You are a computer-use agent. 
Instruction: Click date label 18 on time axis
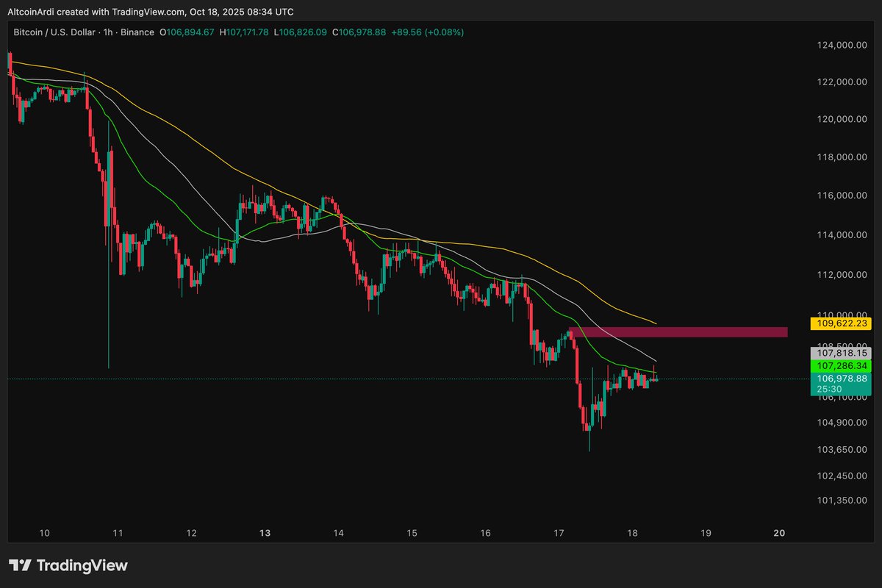click(x=633, y=533)
